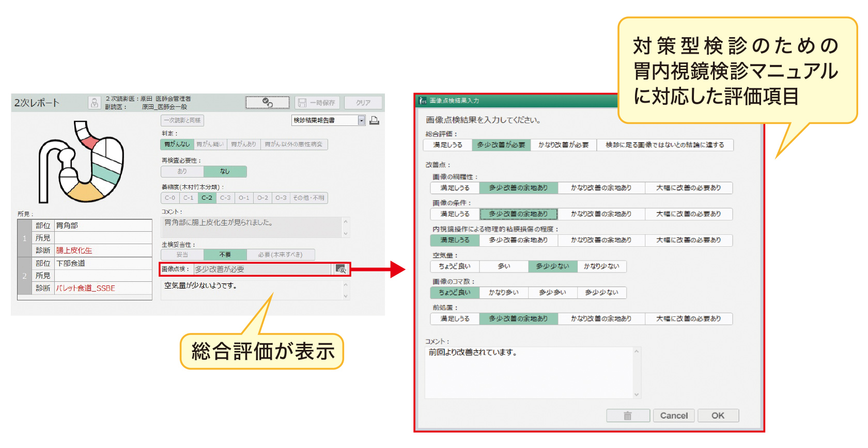This screenshot has width=868, height=448.
Task: Click 胃角部 site cell in findings table
Action: [103, 226]
